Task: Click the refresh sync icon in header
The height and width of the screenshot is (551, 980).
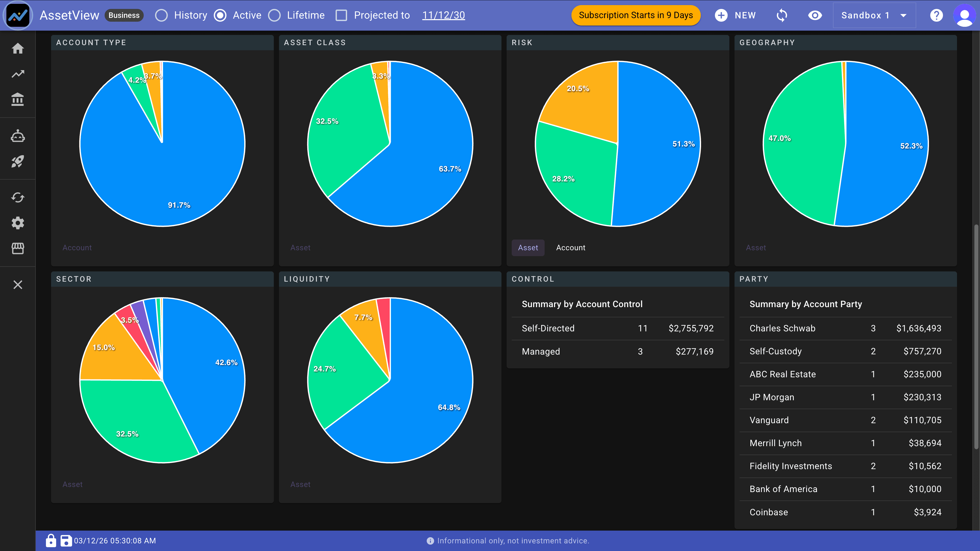Action: tap(782, 15)
